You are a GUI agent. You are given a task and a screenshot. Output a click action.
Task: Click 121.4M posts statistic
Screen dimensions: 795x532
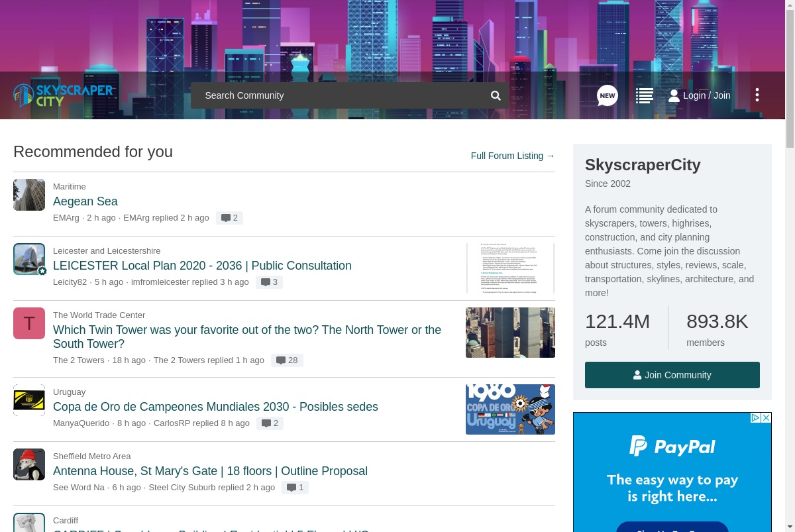point(617,330)
